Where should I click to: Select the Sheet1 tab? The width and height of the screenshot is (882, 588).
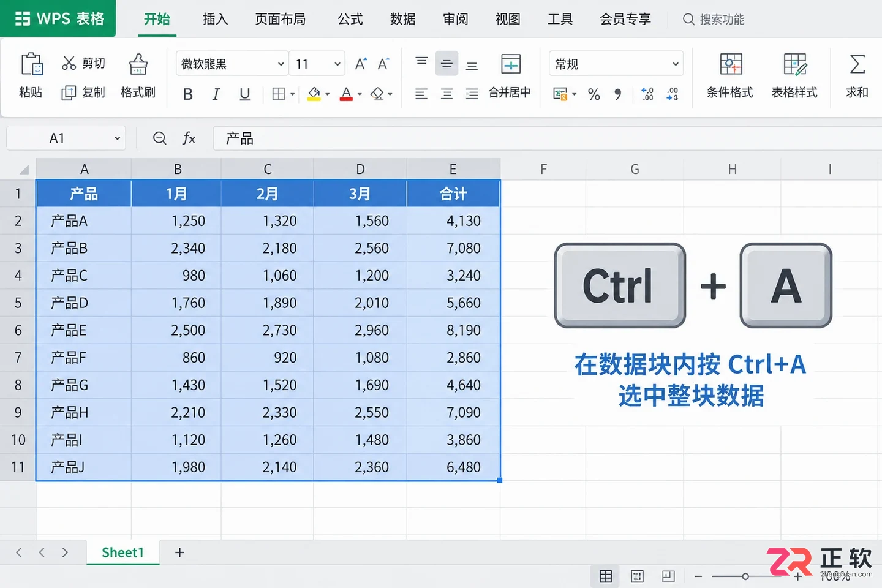coord(123,552)
